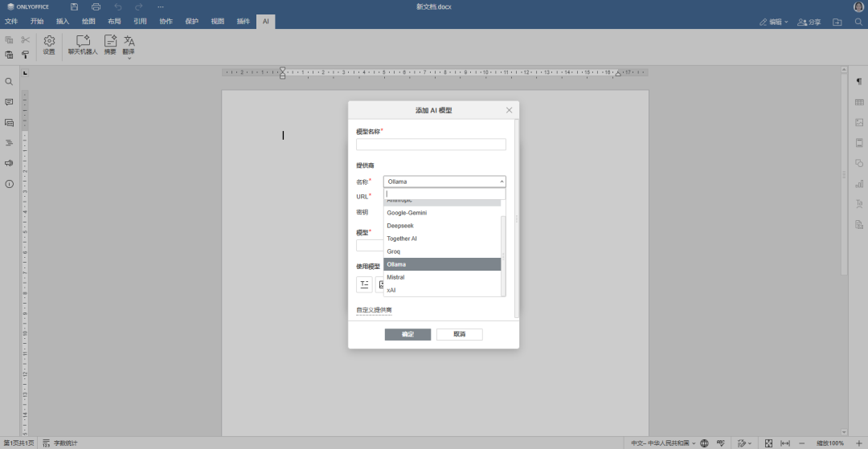Click the About info icon
The height and width of the screenshot is (449, 868).
pyautogui.click(x=9, y=184)
